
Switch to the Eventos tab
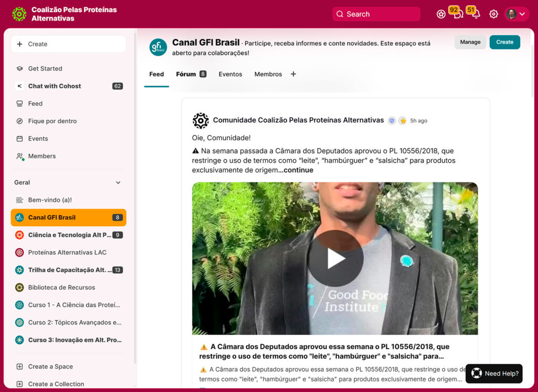pyautogui.click(x=230, y=74)
